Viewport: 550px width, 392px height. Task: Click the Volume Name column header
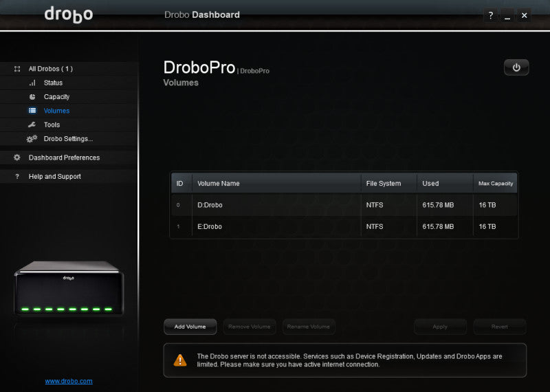[x=276, y=183]
